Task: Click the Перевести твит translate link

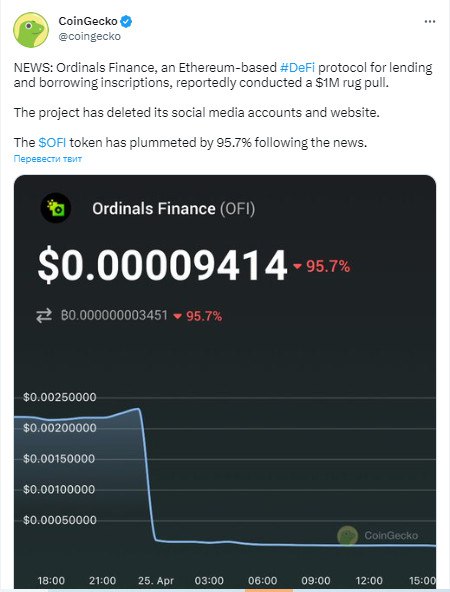Action: [48, 159]
